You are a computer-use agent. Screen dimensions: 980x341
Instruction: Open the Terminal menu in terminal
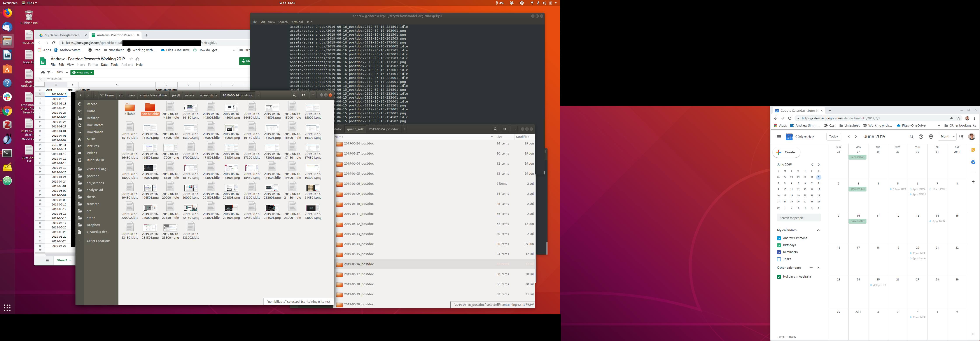296,22
